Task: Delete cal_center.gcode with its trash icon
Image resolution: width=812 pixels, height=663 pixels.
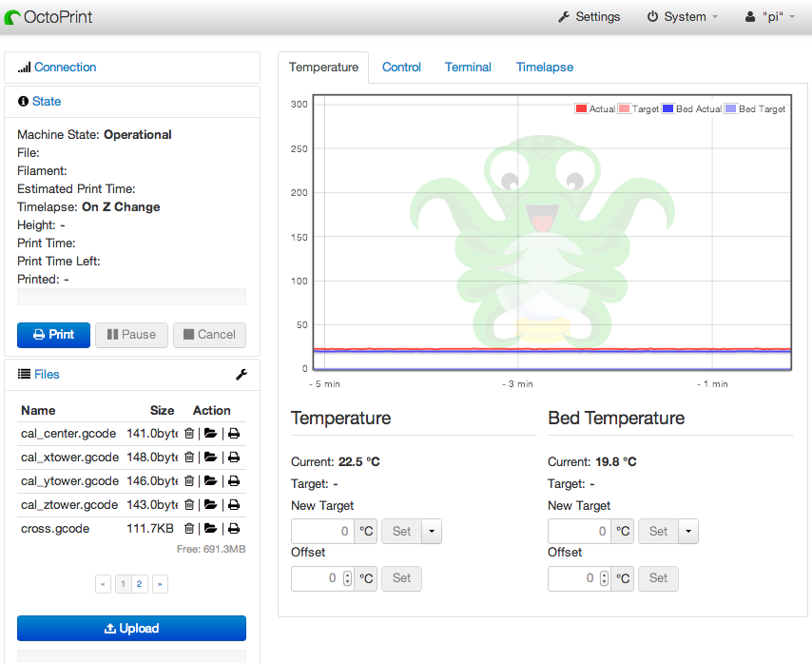Action: [x=189, y=434]
